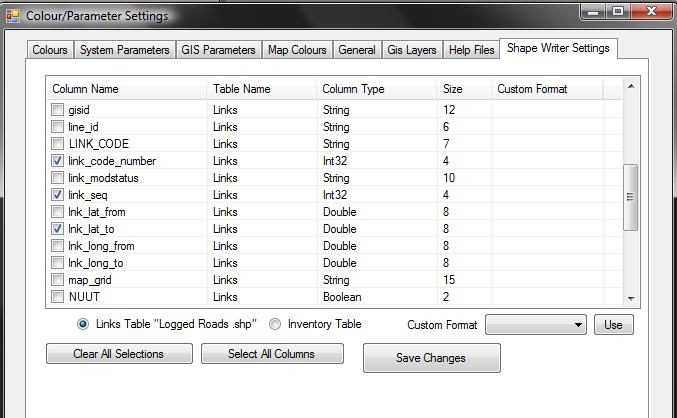The width and height of the screenshot is (677, 418).
Task: Toggle the lnk_lat_to checkbox off
Action: pyautogui.click(x=58, y=229)
